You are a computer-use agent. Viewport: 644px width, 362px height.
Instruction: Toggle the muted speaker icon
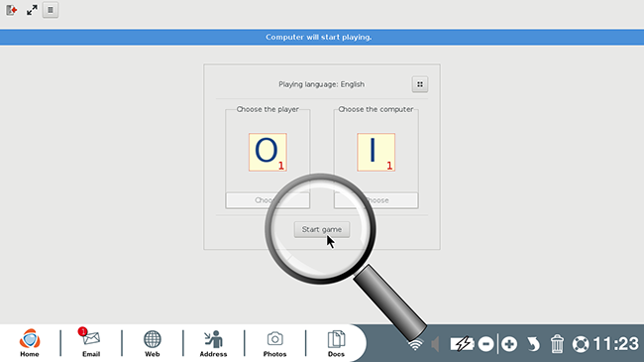click(435, 344)
